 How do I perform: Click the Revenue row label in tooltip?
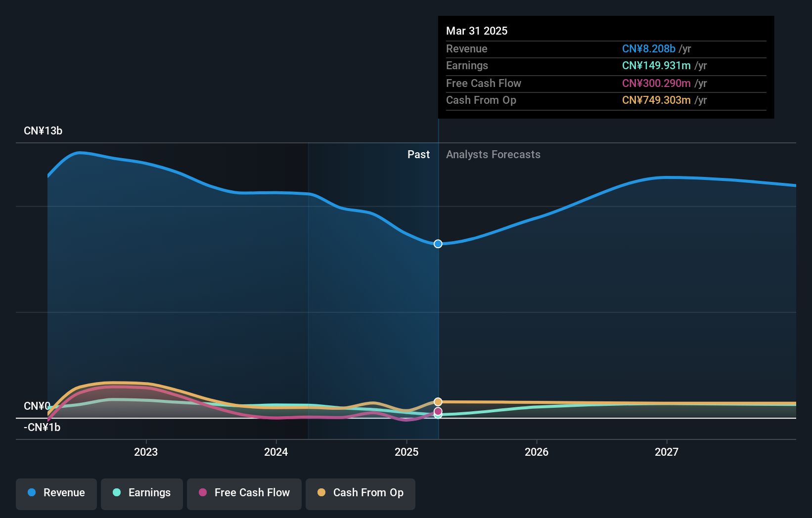(x=467, y=48)
